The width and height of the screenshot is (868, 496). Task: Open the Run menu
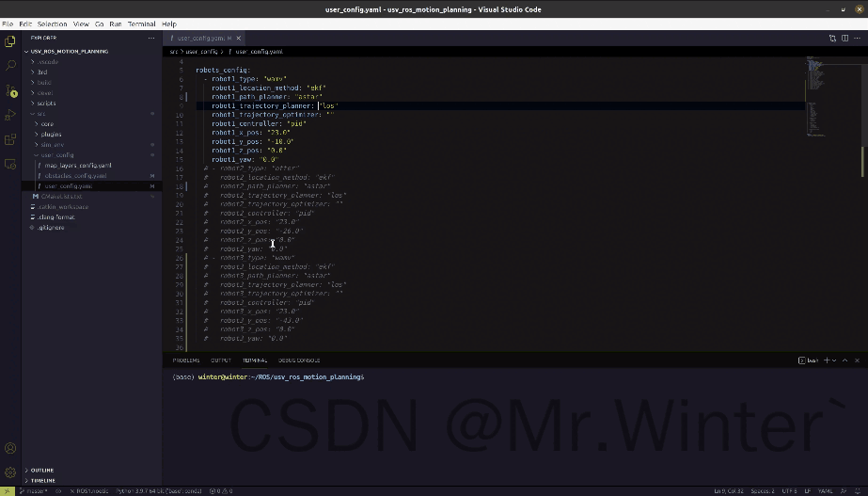point(115,24)
